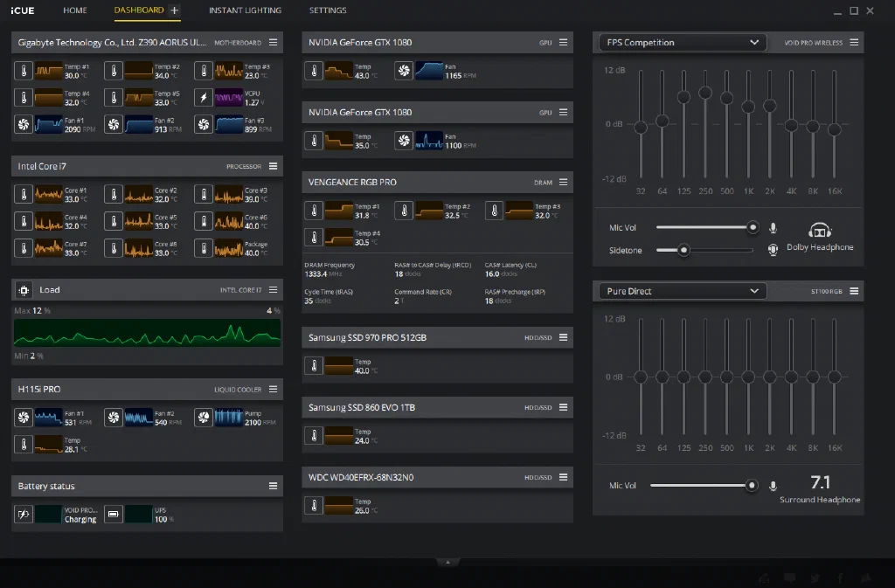
Task: Click motherboard Temp #1 thermometer icon
Action: click(x=24, y=71)
